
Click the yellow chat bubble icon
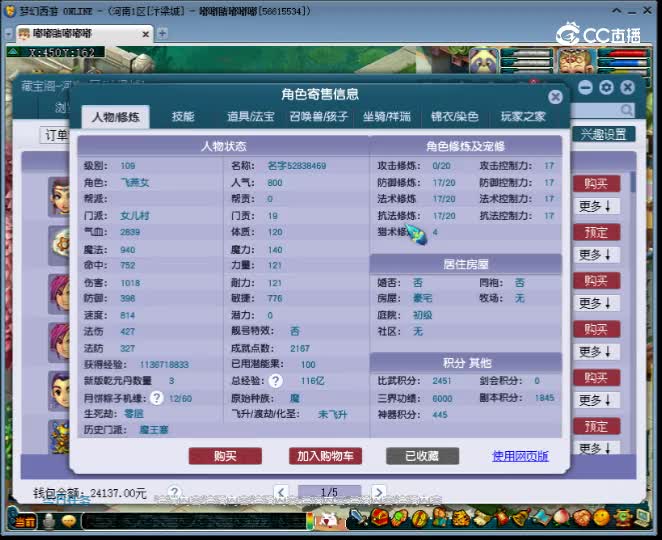69,521
